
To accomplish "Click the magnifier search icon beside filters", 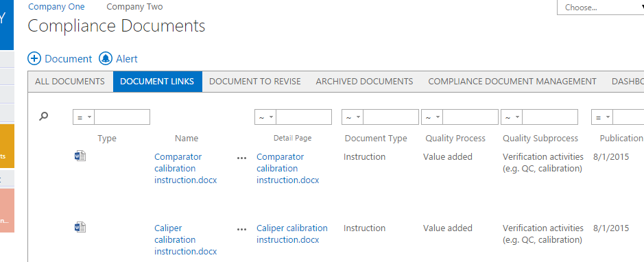I will 43,117.
